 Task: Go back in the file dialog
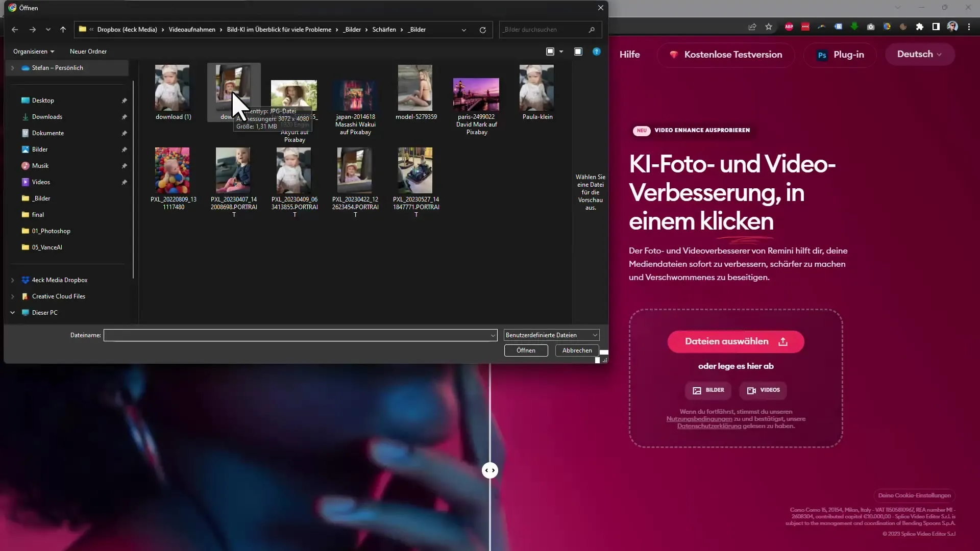click(15, 30)
